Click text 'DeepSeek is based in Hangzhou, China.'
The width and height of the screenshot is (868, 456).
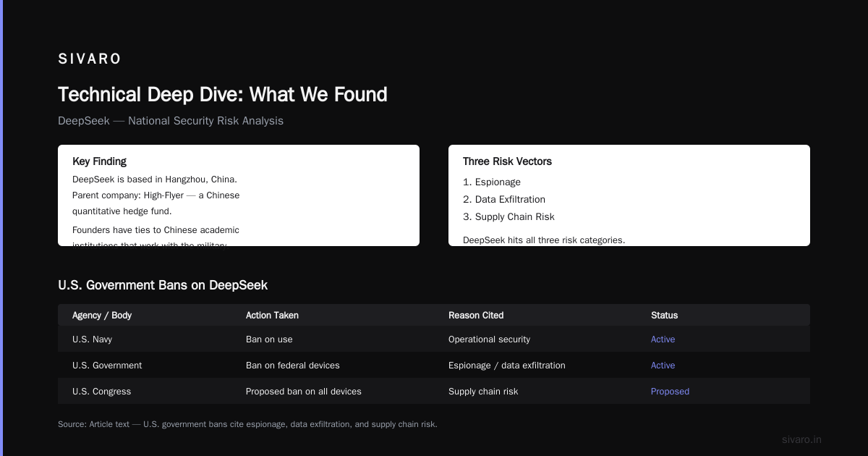[x=155, y=180]
